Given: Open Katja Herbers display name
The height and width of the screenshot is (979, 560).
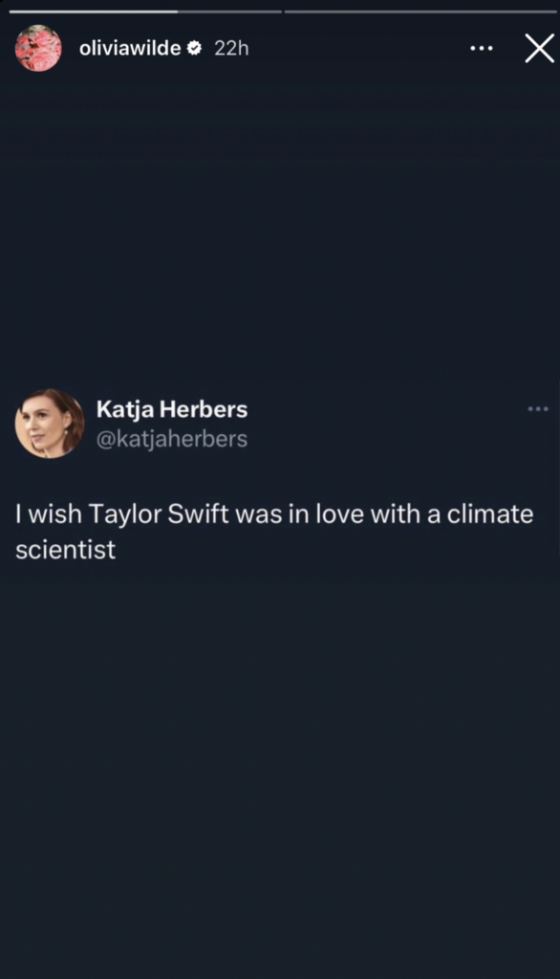Looking at the screenshot, I should pos(172,409).
